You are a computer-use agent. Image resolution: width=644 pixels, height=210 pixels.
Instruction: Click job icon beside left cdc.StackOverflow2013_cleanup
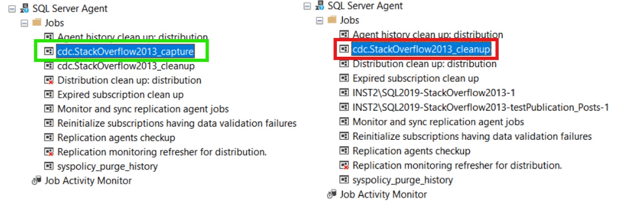tap(49, 66)
